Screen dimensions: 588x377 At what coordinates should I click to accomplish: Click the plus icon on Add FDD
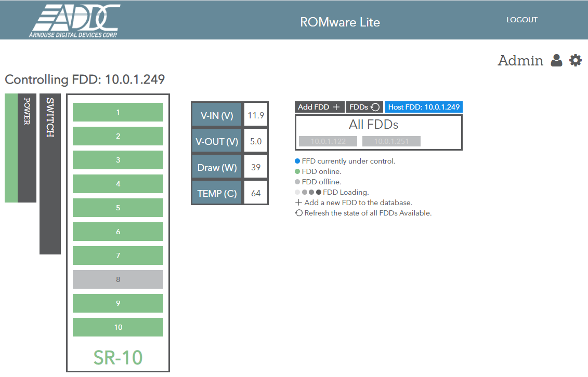[x=336, y=107]
